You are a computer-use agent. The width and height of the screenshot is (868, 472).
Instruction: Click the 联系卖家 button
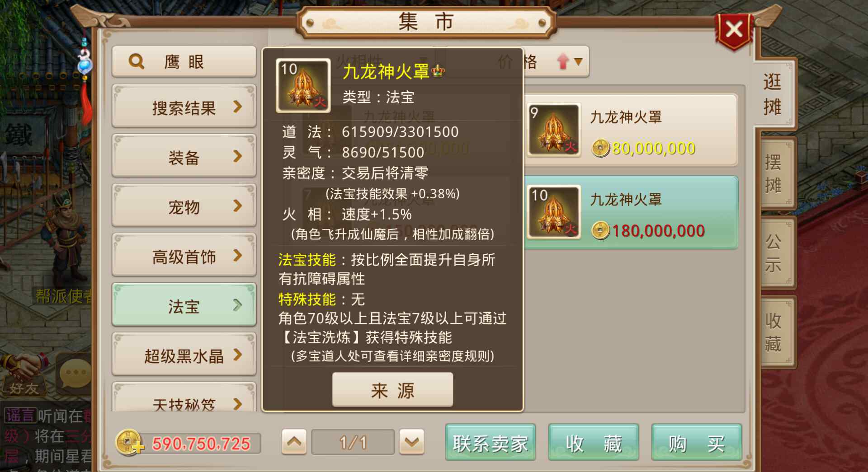[x=491, y=443]
